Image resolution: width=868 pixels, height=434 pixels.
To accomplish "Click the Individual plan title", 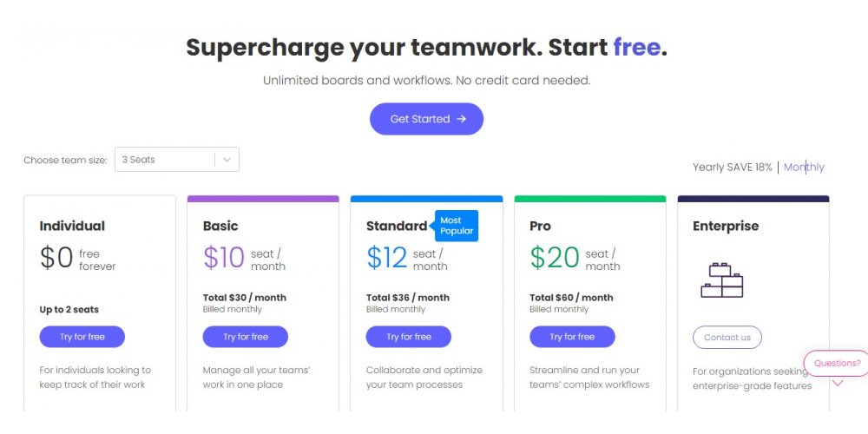I will tap(72, 226).
